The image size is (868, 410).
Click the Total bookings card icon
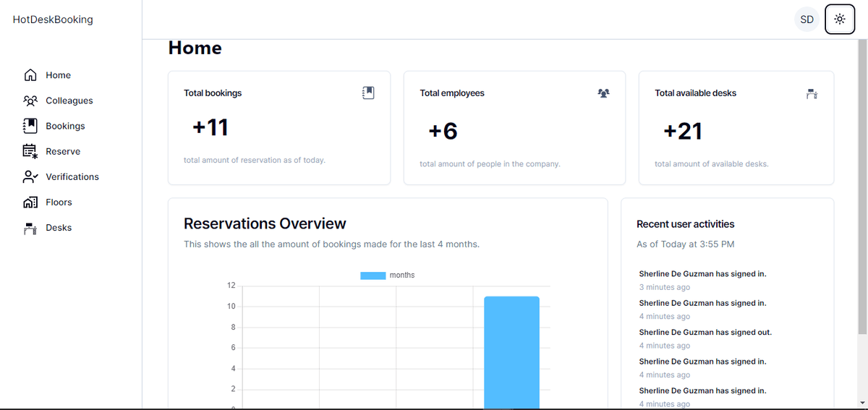(368, 93)
